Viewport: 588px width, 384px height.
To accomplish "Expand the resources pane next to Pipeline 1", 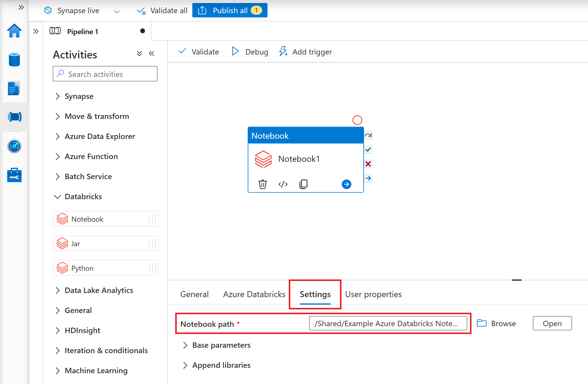I will [36, 31].
